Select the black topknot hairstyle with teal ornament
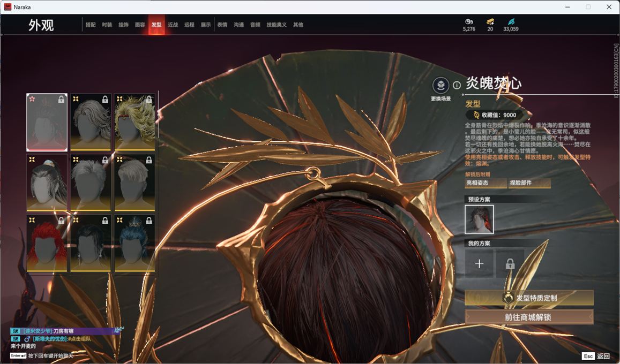 coord(47,183)
